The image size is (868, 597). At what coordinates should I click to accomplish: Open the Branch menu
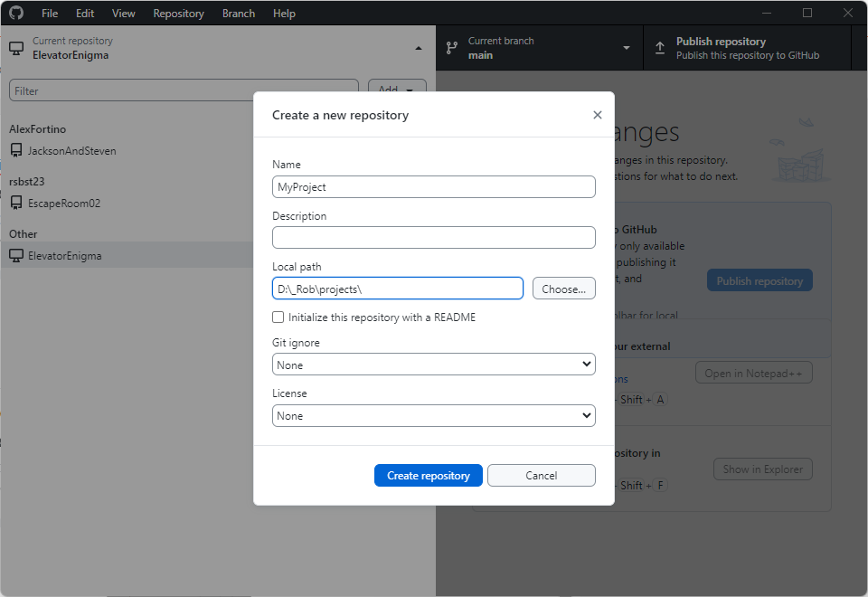coord(239,14)
